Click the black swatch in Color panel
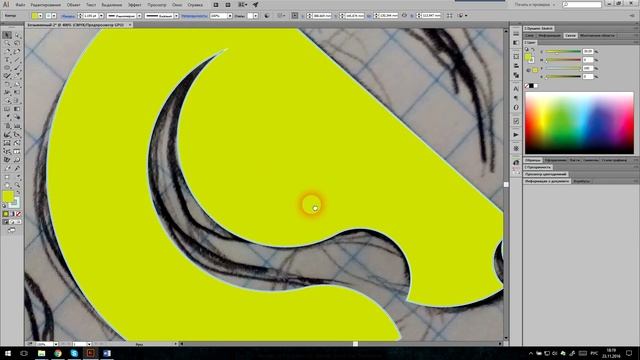640x360 pixels. pyautogui.click(x=531, y=86)
